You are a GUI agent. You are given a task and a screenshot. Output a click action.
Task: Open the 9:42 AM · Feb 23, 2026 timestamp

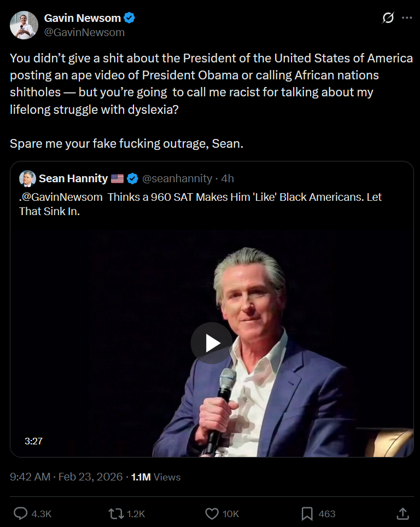coord(66,477)
